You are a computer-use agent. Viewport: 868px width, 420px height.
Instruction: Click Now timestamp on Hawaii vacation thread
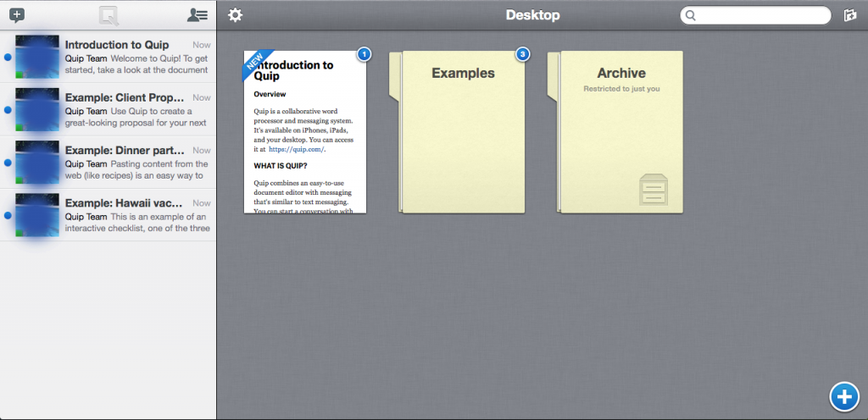pos(202,203)
